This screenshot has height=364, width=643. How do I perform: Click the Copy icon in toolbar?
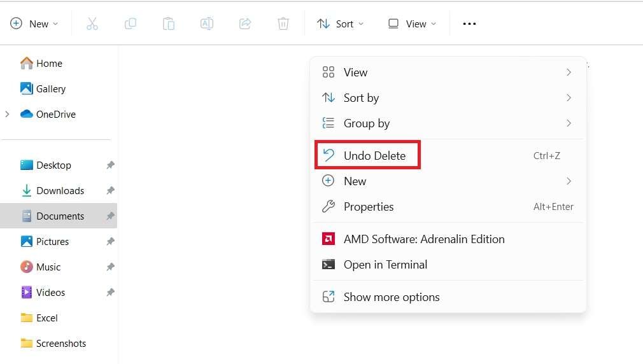131,24
